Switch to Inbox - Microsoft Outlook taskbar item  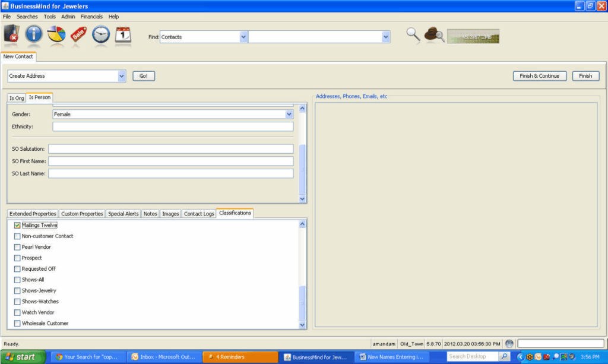pos(164,357)
